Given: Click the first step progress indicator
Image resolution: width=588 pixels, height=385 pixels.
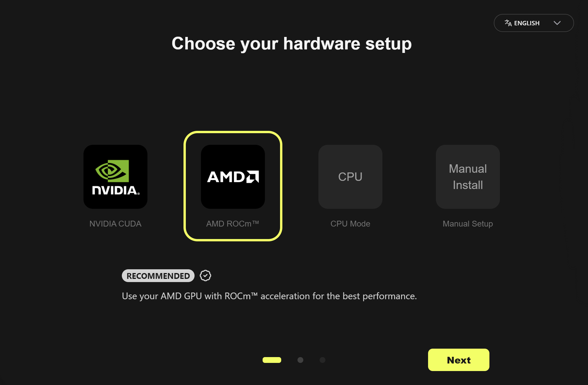Looking at the screenshot, I should (272, 360).
